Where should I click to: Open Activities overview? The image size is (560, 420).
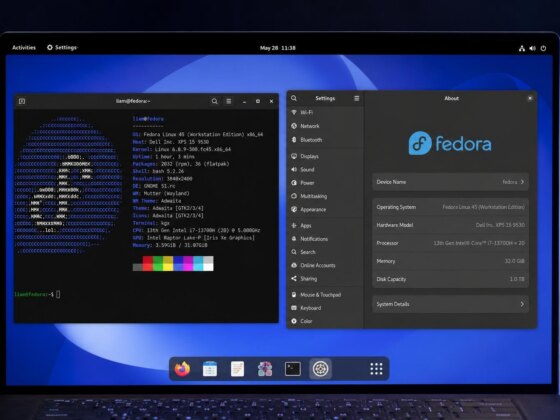click(x=24, y=48)
